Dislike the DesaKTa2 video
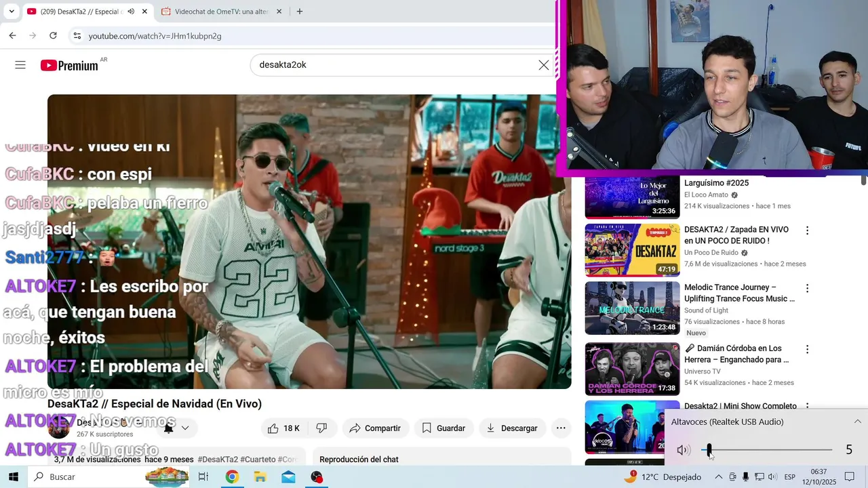 click(x=322, y=428)
